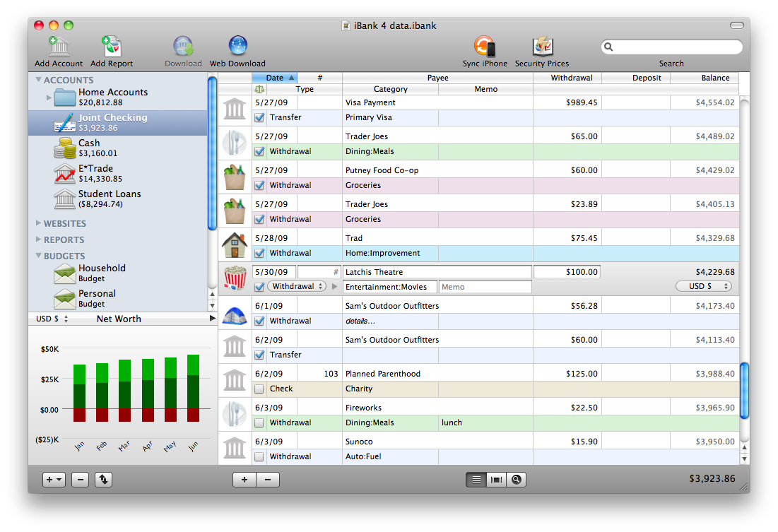Open the Withdrawal type dropdown
Image resolution: width=778 pixels, height=532 pixels.
[297, 286]
